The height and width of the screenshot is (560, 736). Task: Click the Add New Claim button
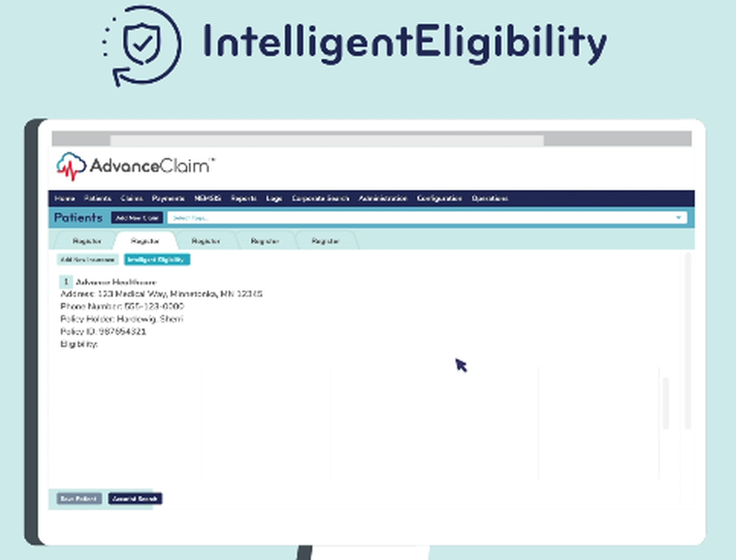(x=137, y=218)
